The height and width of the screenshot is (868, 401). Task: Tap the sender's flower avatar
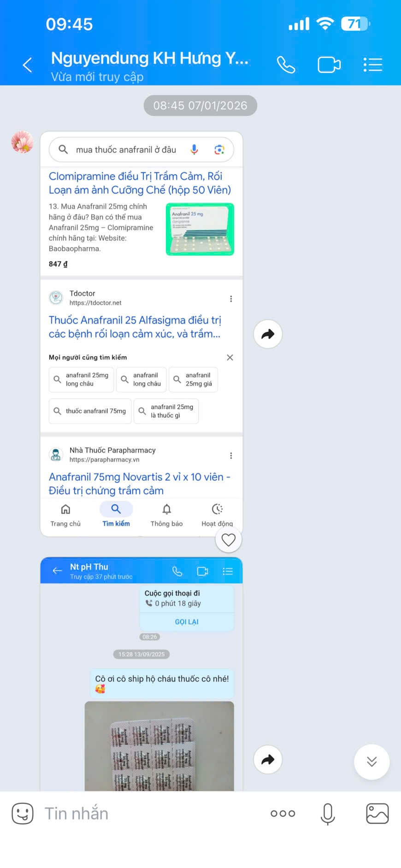tap(23, 142)
